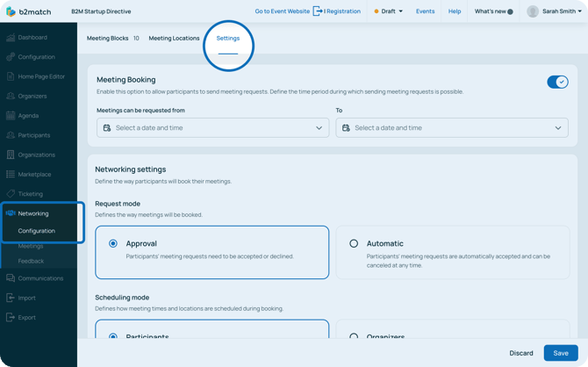Click the 'B2M Startup Directive' event name

pyautogui.click(x=101, y=11)
